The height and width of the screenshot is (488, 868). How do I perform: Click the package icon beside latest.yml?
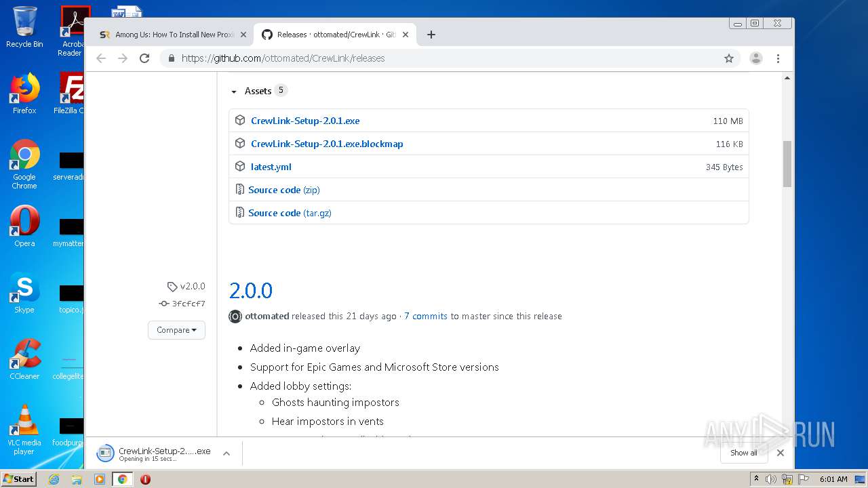(x=240, y=167)
